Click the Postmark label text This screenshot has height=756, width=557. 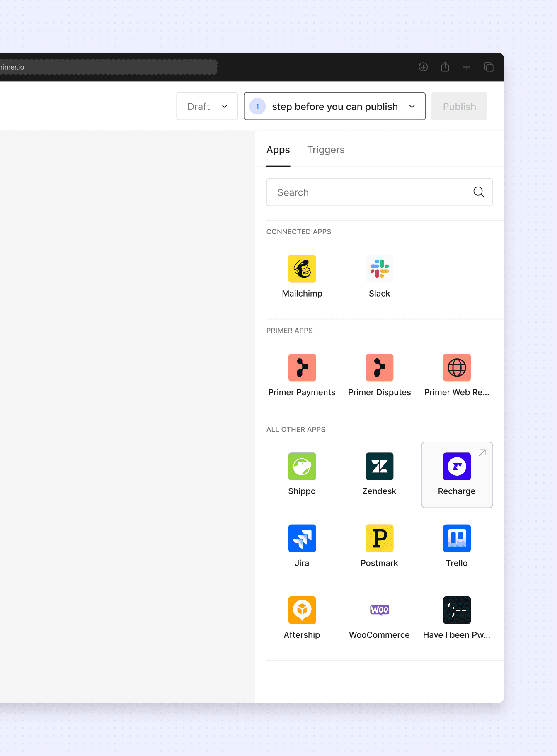point(379,563)
